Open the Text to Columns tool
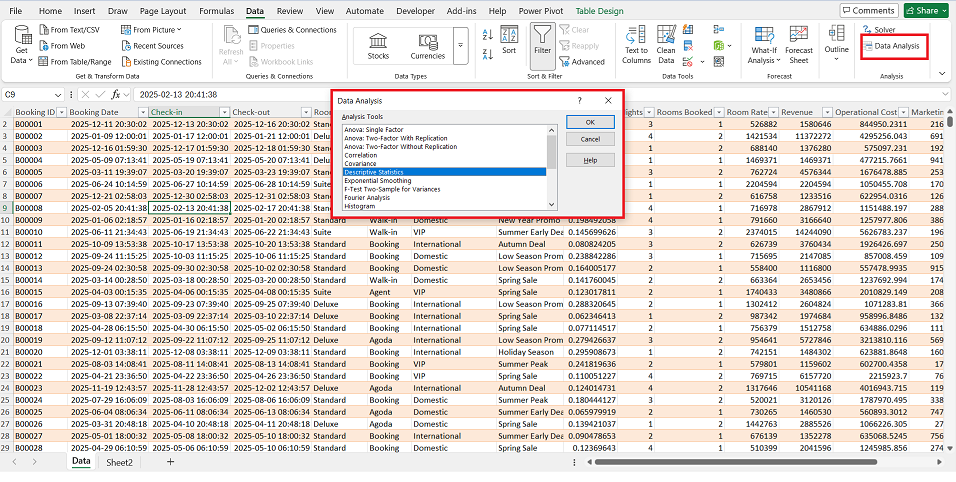The width and height of the screenshot is (956, 482). tap(636, 43)
